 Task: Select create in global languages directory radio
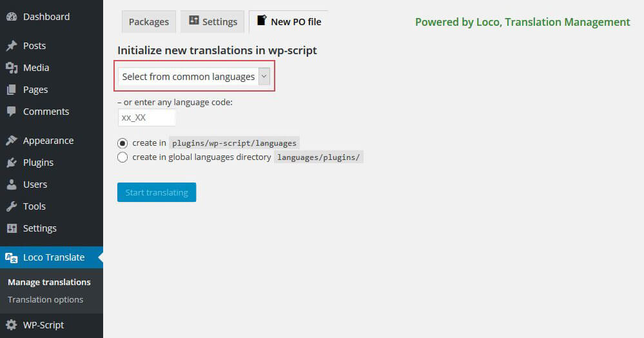122,157
